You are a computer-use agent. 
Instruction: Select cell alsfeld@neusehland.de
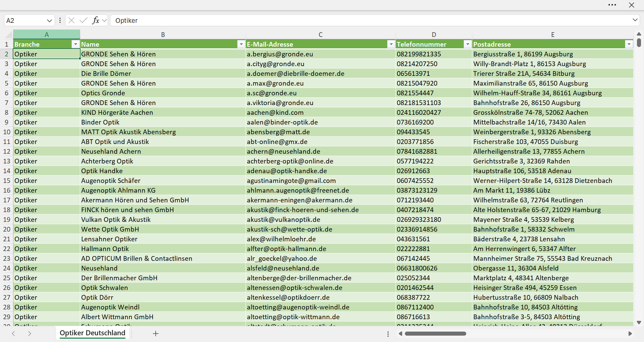click(x=321, y=268)
